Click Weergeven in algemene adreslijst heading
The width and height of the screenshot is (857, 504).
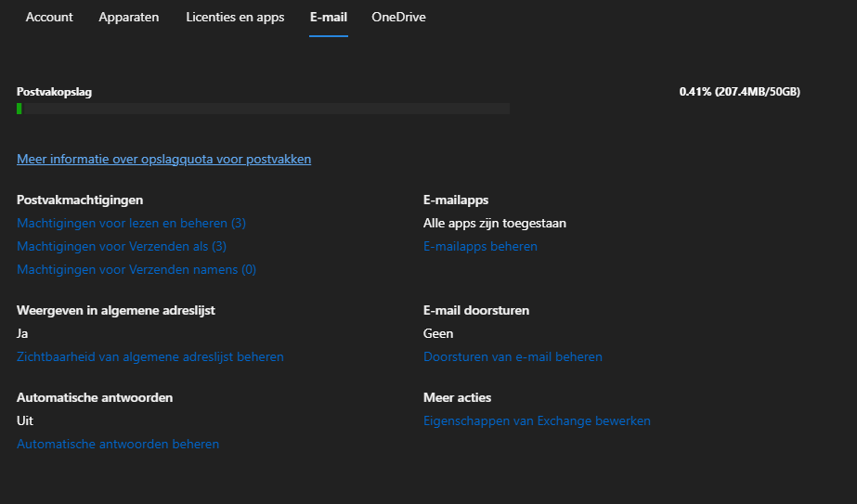116,311
